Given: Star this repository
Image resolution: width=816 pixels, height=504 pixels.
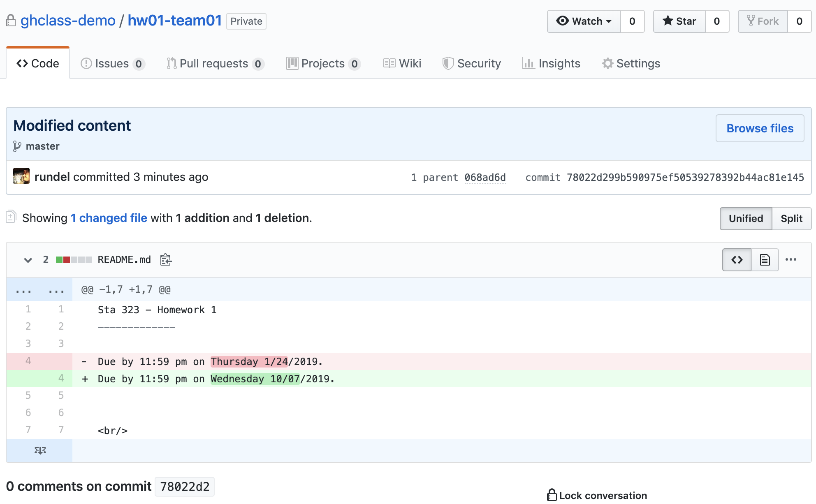Looking at the screenshot, I should [x=679, y=21].
